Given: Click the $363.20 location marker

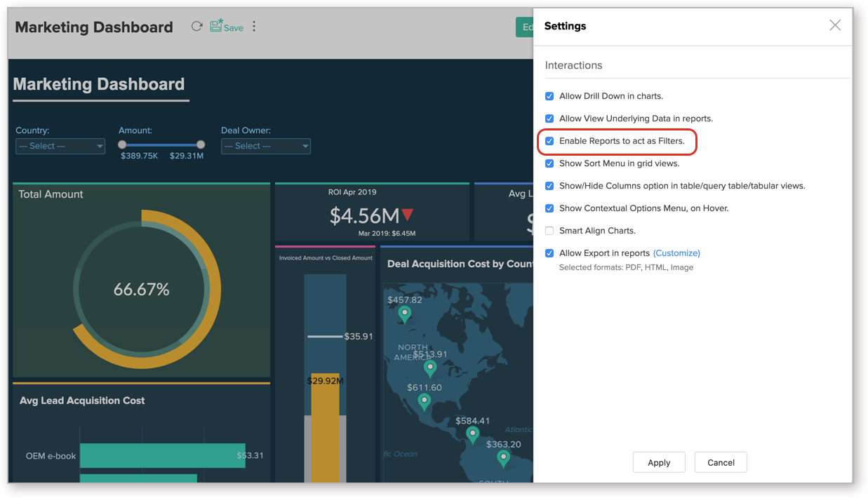Looking at the screenshot, I should point(503,457).
